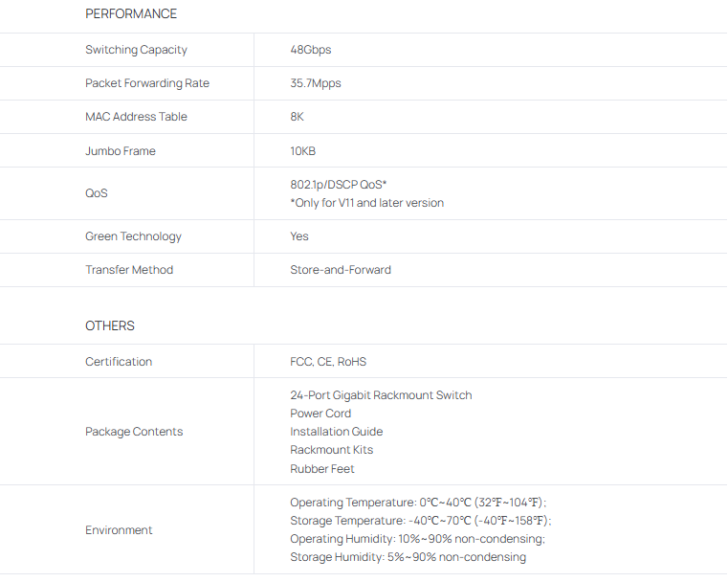728x582 pixels.
Task: Click the OTHERS section heading
Action: (110, 325)
